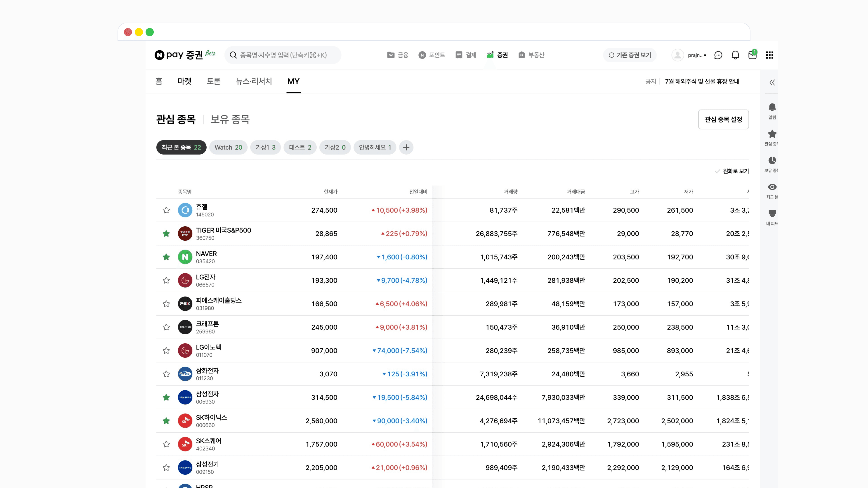868x488 pixels.
Task: Click the LG이노텍 logo
Action: point(185,351)
